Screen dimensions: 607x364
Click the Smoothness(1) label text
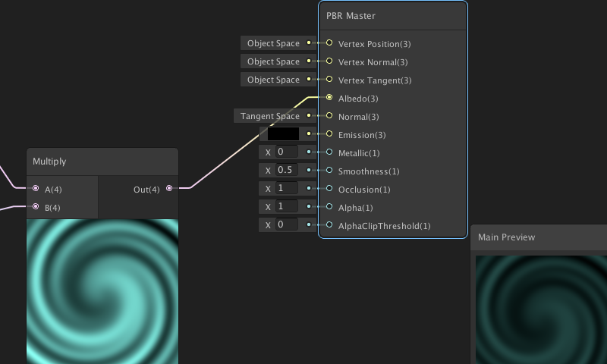coord(369,171)
